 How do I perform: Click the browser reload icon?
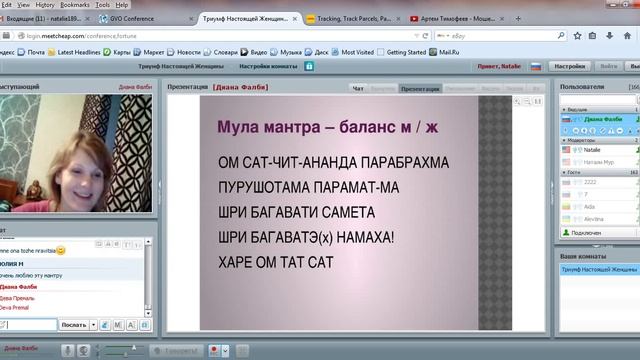(425, 36)
